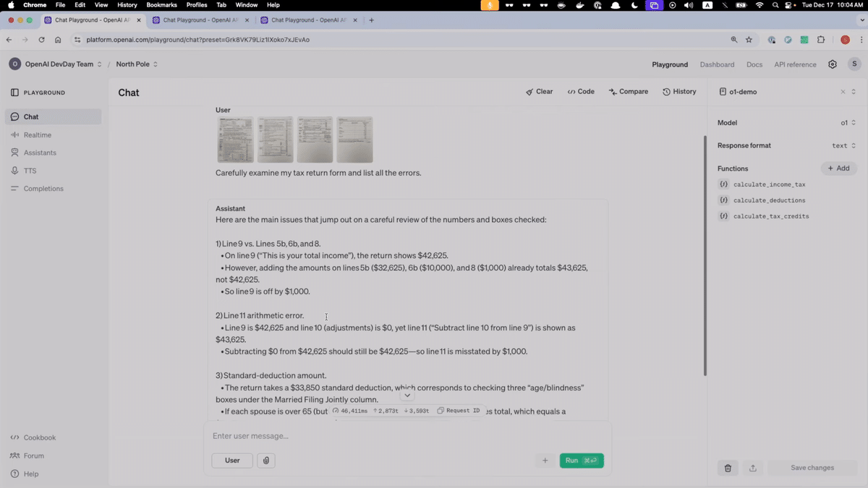
Task: Click the Run button
Action: [581, 461]
